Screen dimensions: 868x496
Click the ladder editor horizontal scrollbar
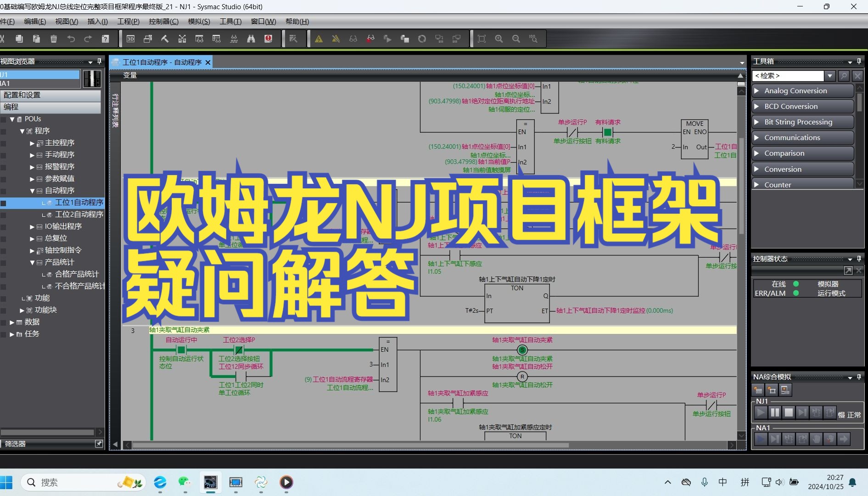(350, 445)
